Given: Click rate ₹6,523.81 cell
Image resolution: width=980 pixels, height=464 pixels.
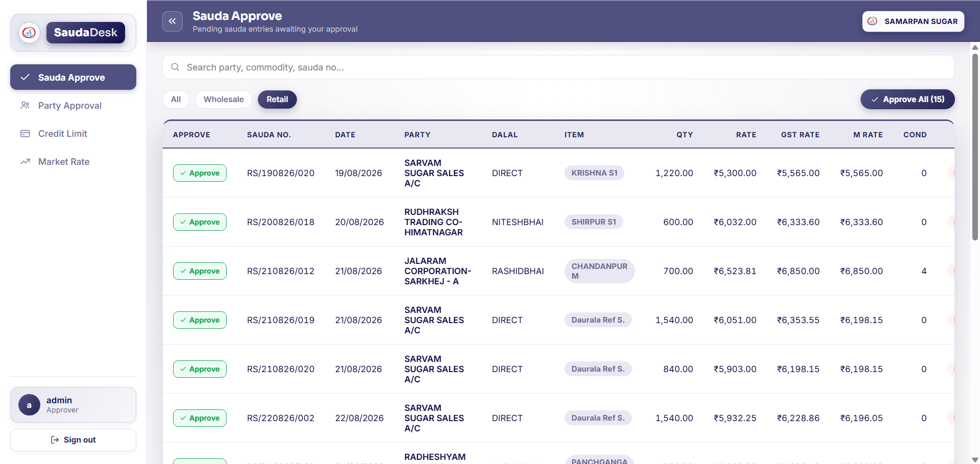Looking at the screenshot, I should 735,271.
